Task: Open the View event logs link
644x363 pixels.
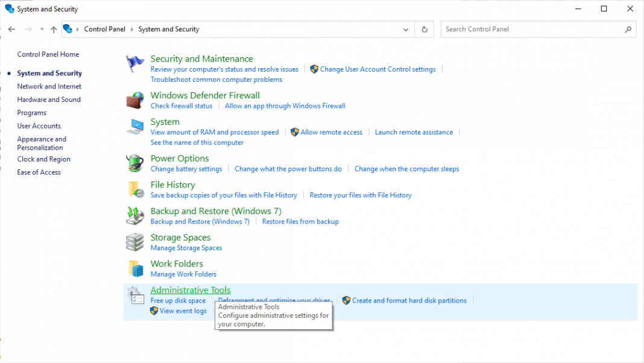Action: pyautogui.click(x=183, y=311)
